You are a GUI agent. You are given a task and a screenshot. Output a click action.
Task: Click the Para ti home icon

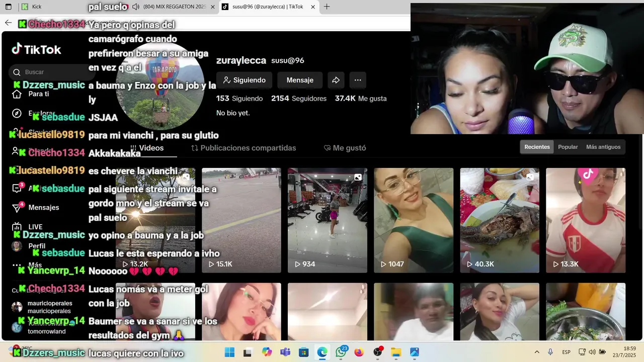click(x=17, y=94)
